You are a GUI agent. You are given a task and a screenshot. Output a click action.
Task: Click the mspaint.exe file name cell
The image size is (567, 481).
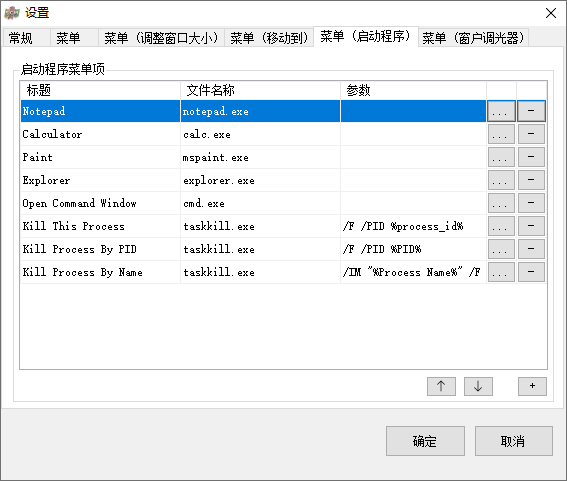pyautogui.click(x=260, y=157)
